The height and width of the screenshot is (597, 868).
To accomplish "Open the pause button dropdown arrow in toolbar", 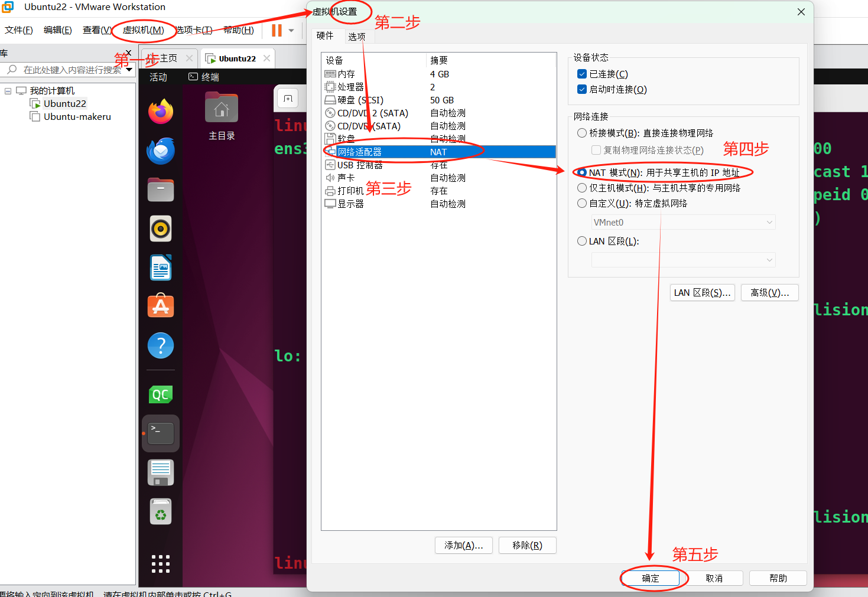I will pyautogui.click(x=291, y=31).
